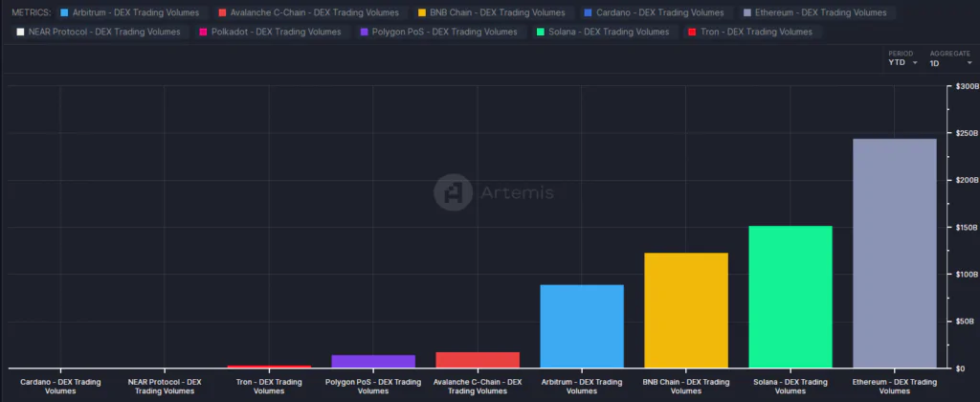Open the Aggregate 1D dropdown
The width and height of the screenshot is (980, 402).
950,58
